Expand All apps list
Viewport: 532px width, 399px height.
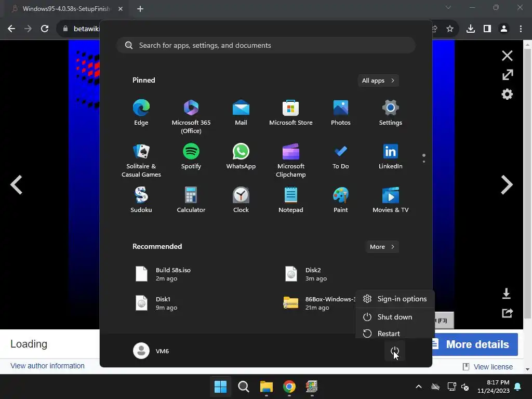point(378,81)
